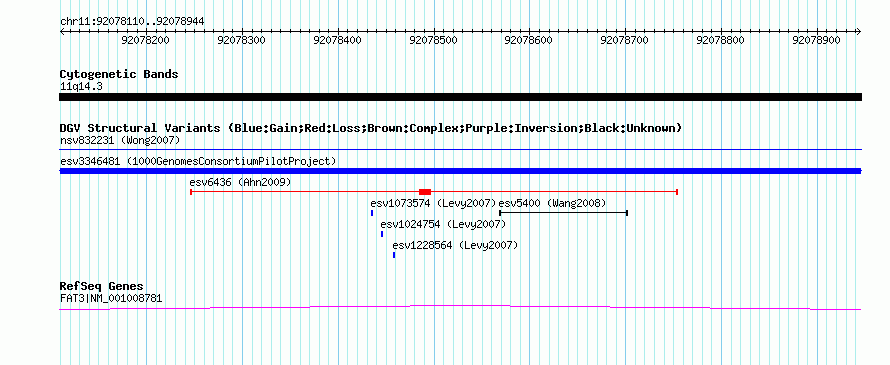This screenshot has height=365, width=890.
Task: Click the chr11:92078110..92078944 coordinate label
Action: (132, 22)
